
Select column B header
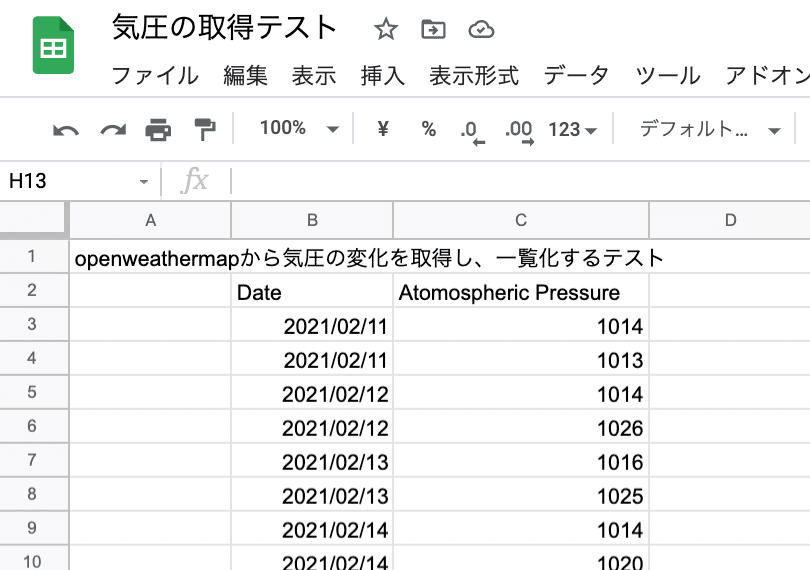tap(312, 220)
